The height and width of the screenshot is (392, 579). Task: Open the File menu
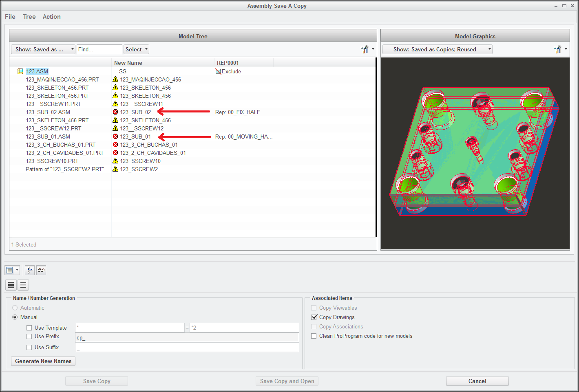[10, 17]
